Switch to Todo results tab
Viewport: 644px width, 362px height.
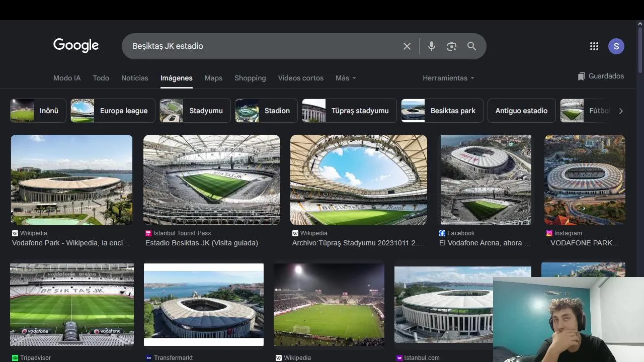click(101, 78)
